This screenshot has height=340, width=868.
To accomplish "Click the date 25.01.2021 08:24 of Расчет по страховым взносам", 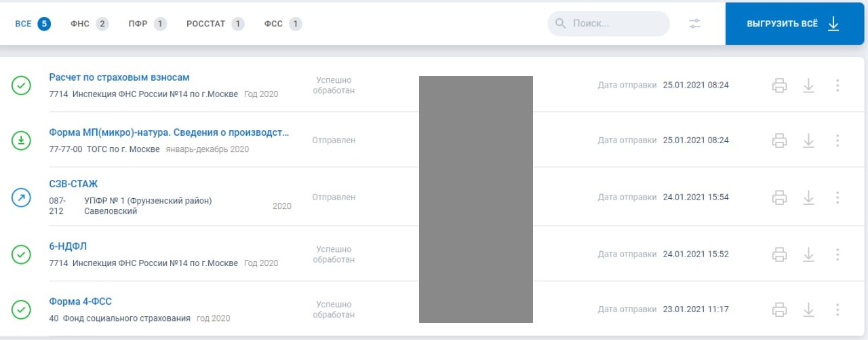I will (696, 86).
